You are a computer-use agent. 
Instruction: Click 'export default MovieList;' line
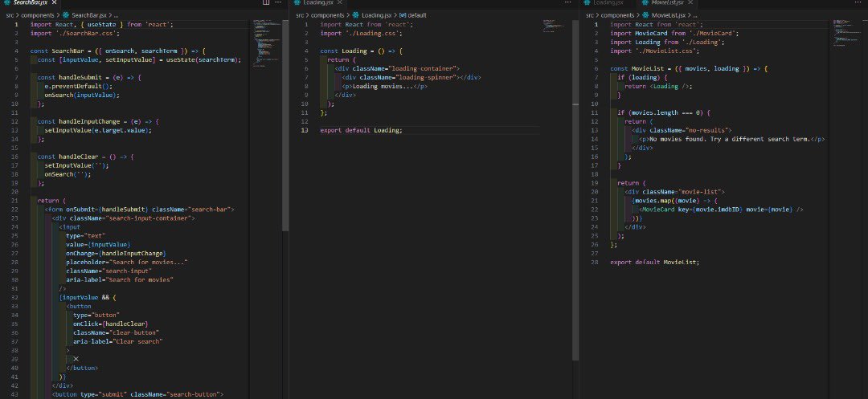tap(655, 262)
